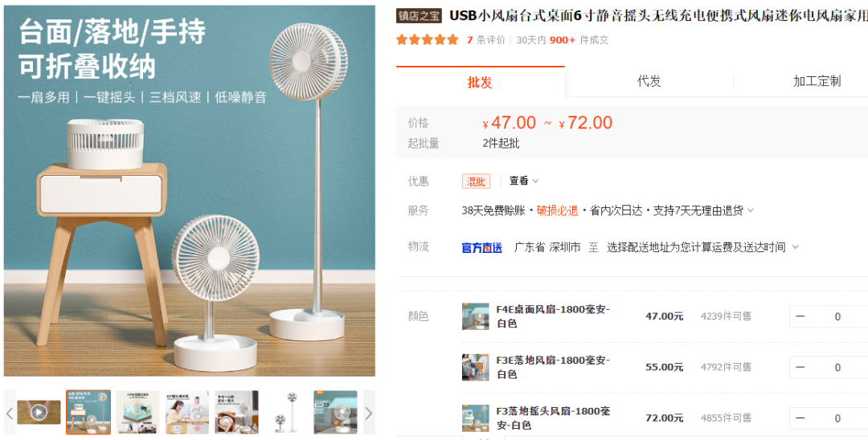Decrease quantity for F3E落地风扇
This screenshot has width=868, height=440.
pos(800,367)
